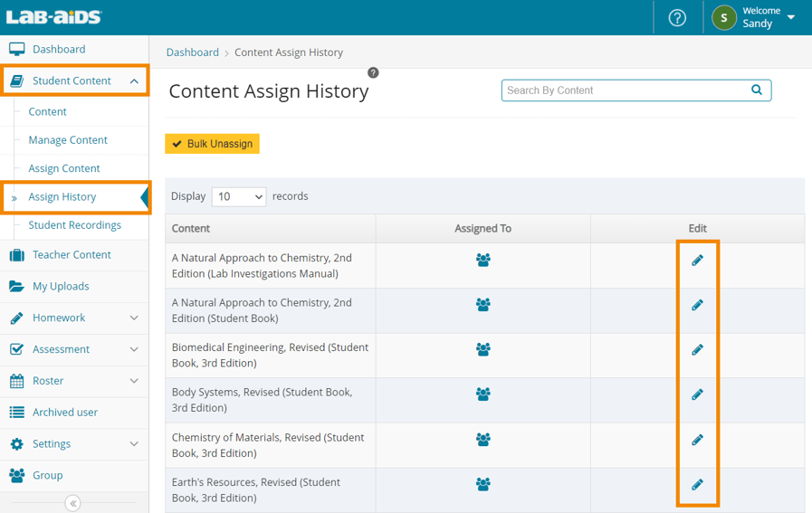View assigned users for Body Systems, Revised

[x=482, y=394]
